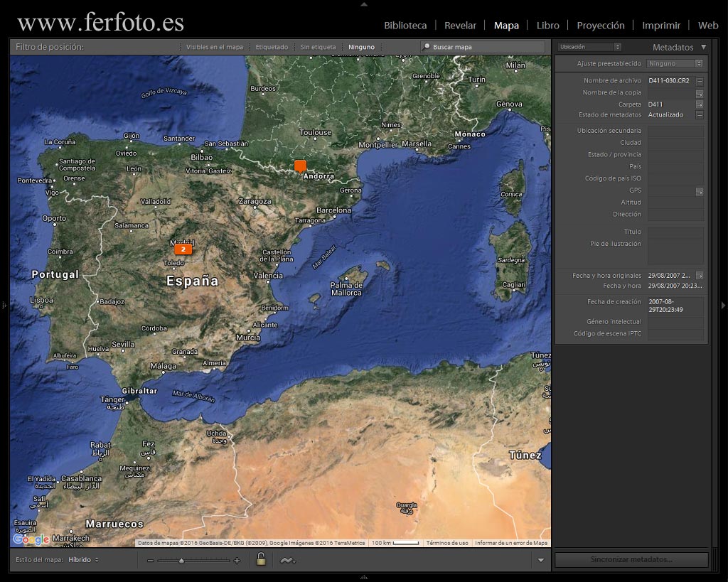The height and width of the screenshot is (582, 728).
Task: Click the orange photo pin near Andorra
Action: pyautogui.click(x=301, y=166)
